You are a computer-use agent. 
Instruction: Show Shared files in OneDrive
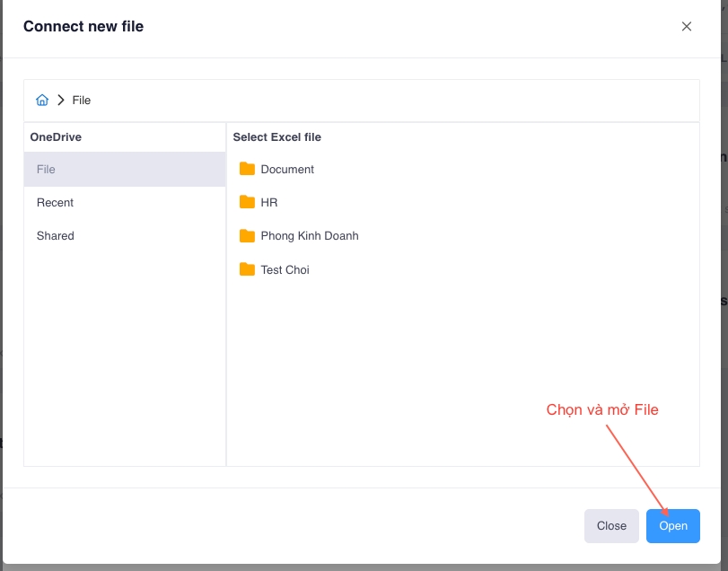pos(55,236)
